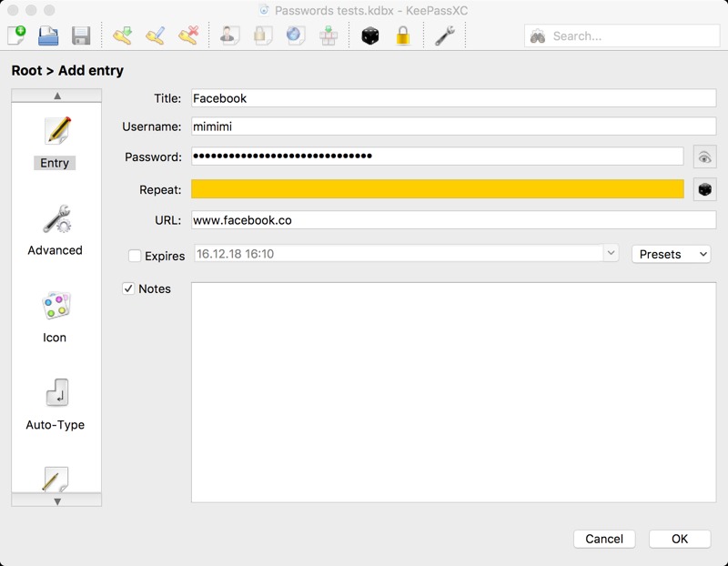The image size is (728, 566).
Task: Click the Edit entry key icon
Action: [155, 35]
